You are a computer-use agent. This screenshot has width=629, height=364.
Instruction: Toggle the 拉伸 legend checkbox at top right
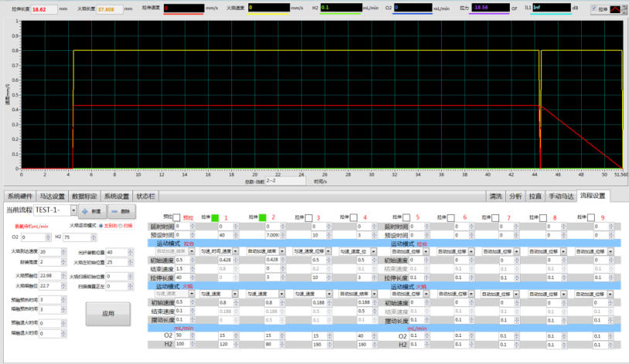(593, 8)
